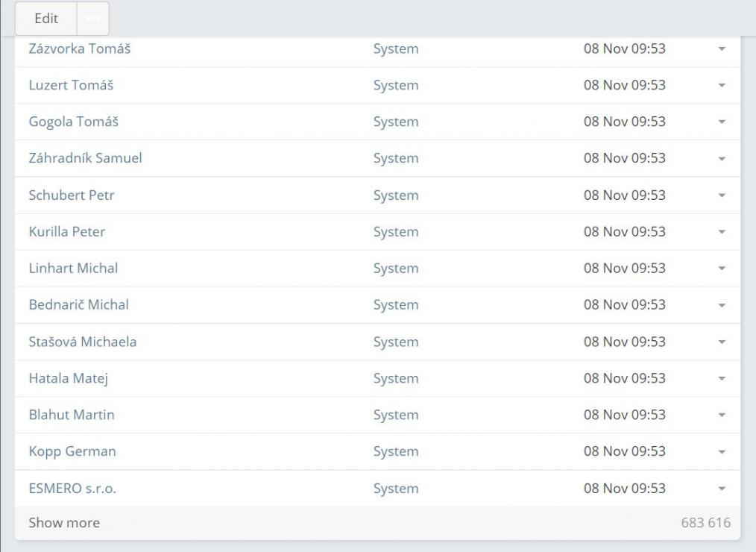This screenshot has width=756, height=552.
Task: Open dropdown arrow for Záhradník Samuel
Action: pyautogui.click(x=722, y=158)
